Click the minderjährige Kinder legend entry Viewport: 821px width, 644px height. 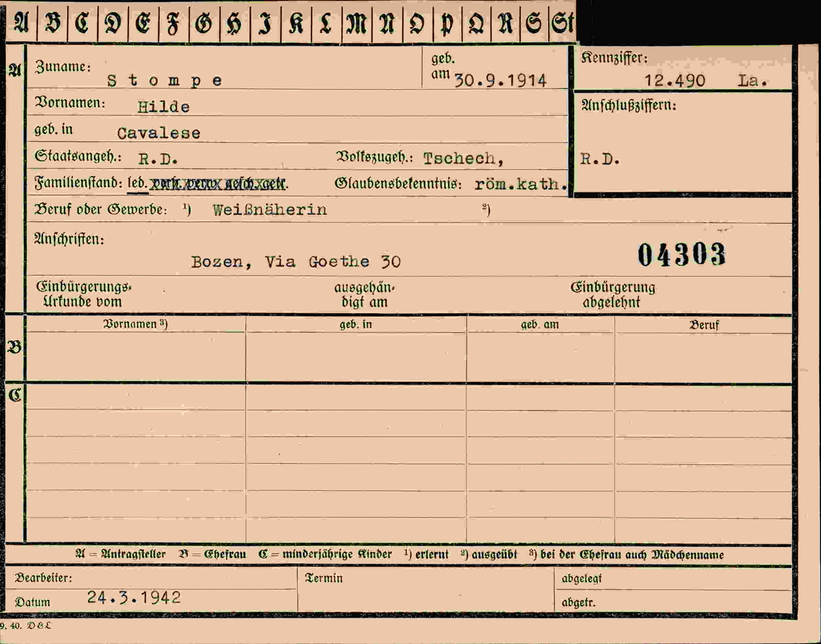[x=325, y=554]
